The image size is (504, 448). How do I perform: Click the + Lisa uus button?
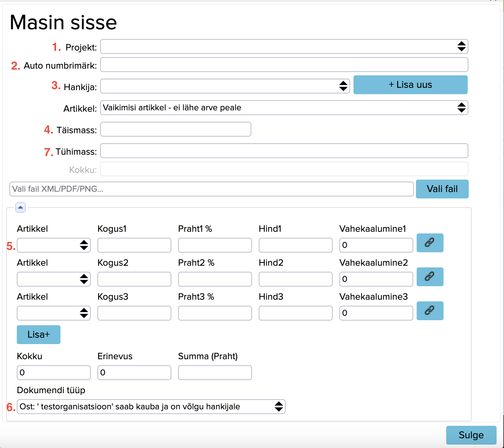[410, 85]
